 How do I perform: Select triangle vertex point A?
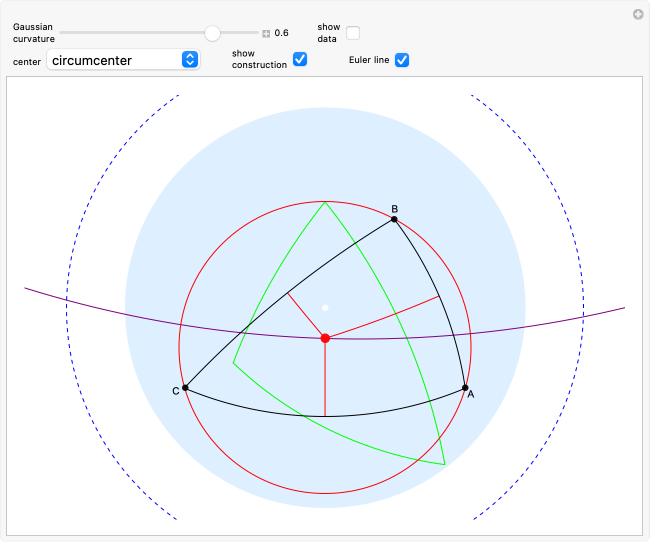point(465,388)
